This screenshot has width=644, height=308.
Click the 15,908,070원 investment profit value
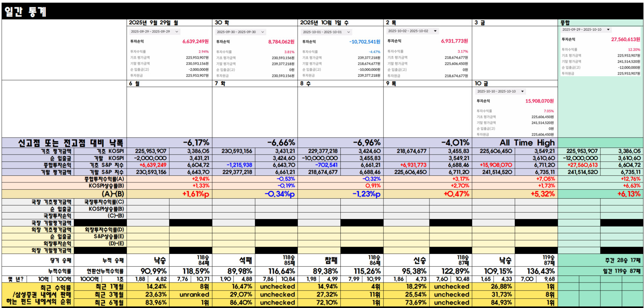point(539,101)
